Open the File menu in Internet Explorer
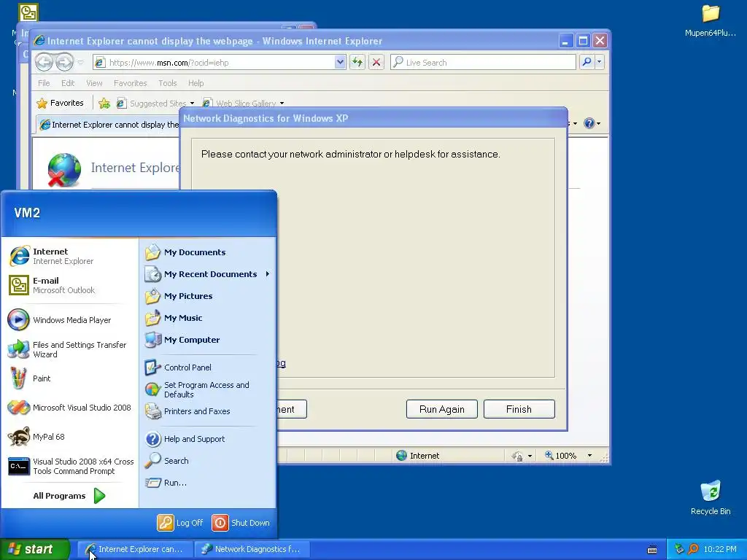Image resolution: width=747 pixels, height=560 pixels. tap(44, 83)
